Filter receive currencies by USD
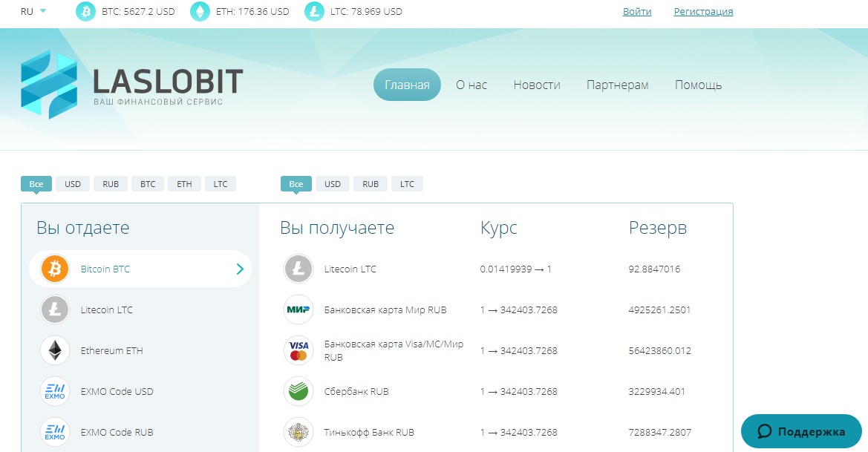Image resolution: width=868 pixels, height=452 pixels. point(333,183)
